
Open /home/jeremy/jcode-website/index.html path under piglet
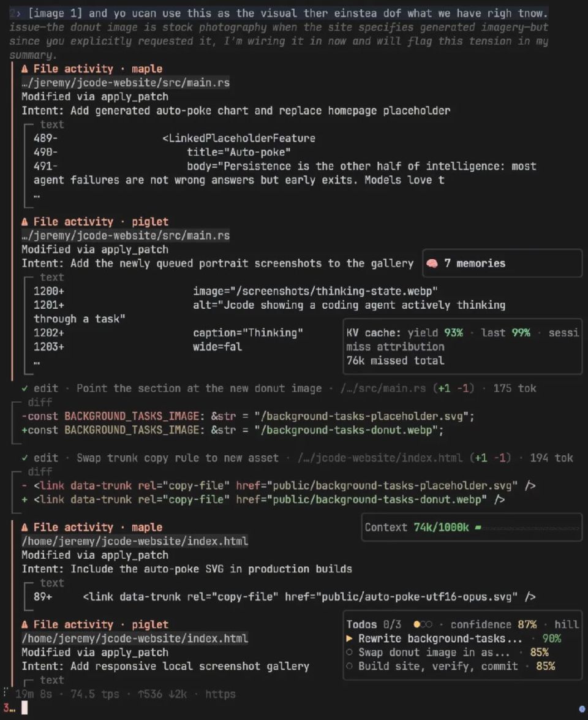[x=135, y=639]
